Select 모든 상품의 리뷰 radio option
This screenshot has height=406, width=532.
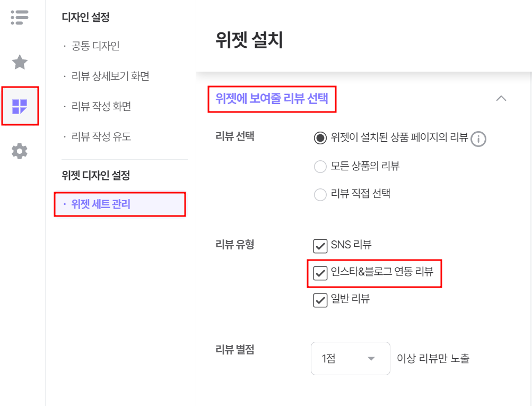(320, 167)
